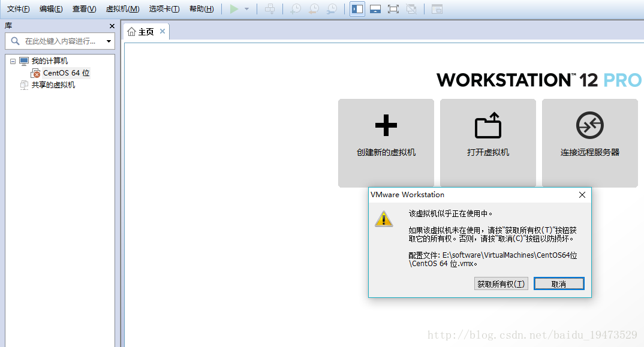Click the Unity mode toolbar icon
Image resolution: width=644 pixels, height=347 pixels.
point(411,9)
